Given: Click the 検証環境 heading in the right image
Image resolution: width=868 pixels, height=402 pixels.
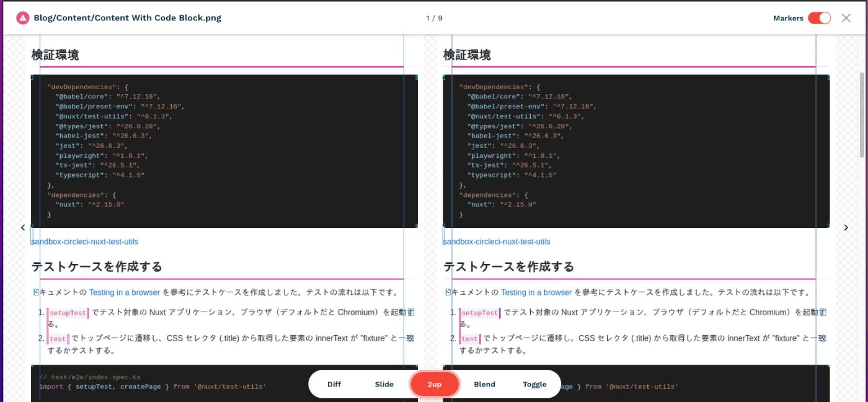Looking at the screenshot, I should pyautogui.click(x=467, y=55).
